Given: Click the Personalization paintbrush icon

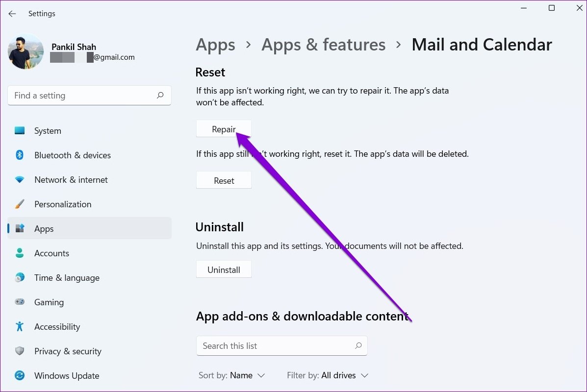Looking at the screenshot, I should pyautogui.click(x=20, y=204).
